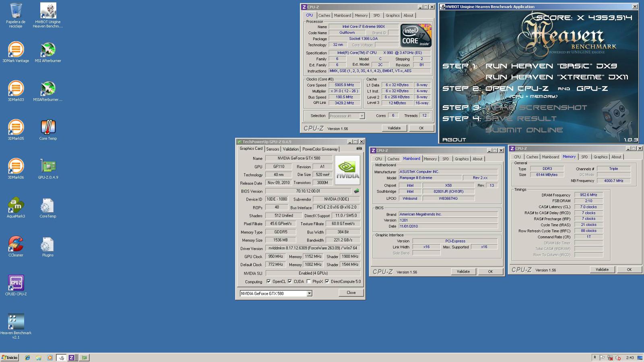644x362 pixels.
Task: Select GPU-Z taskbar button
Action: click(84, 358)
